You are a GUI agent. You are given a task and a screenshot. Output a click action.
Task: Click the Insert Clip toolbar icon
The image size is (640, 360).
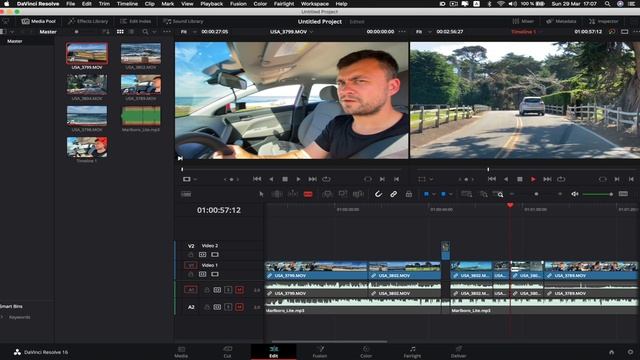(x=327, y=194)
